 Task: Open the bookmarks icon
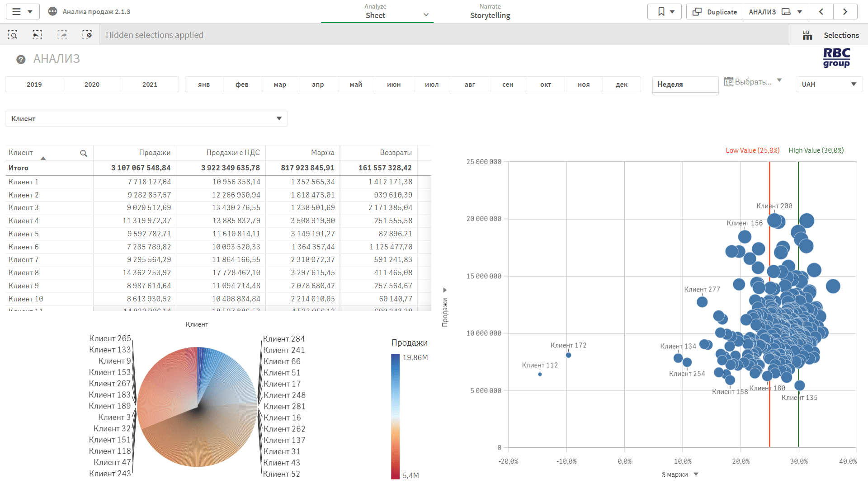click(x=661, y=12)
